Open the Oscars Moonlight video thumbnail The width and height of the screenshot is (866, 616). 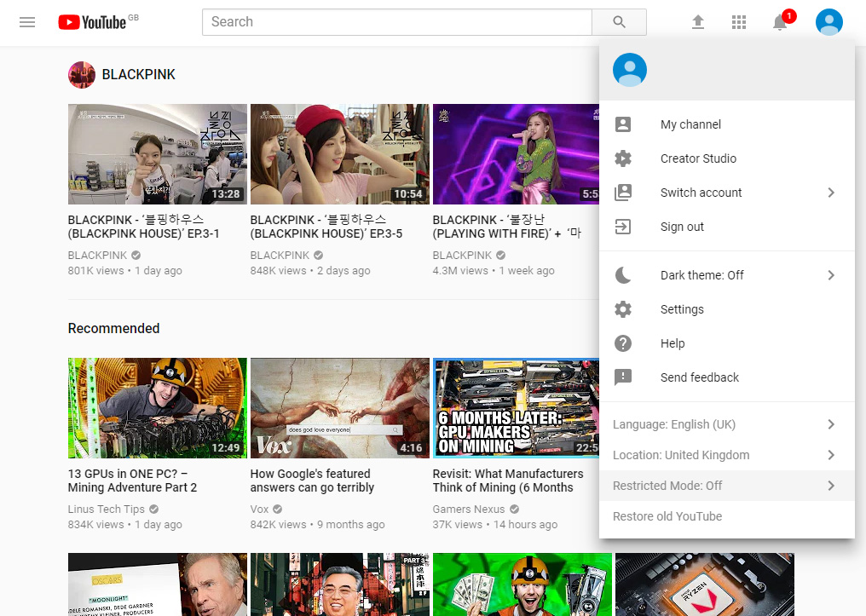point(158,584)
